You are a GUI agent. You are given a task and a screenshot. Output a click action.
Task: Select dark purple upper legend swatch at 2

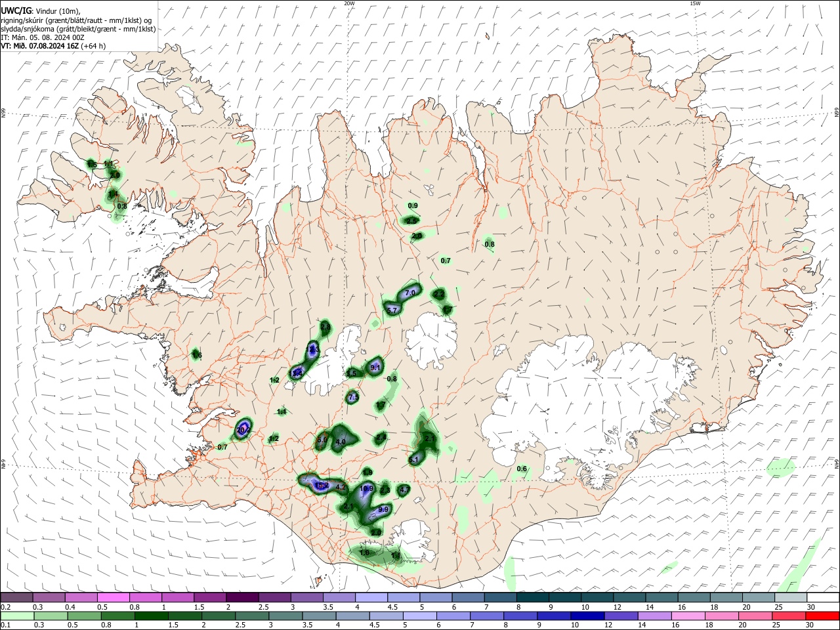coord(242,597)
